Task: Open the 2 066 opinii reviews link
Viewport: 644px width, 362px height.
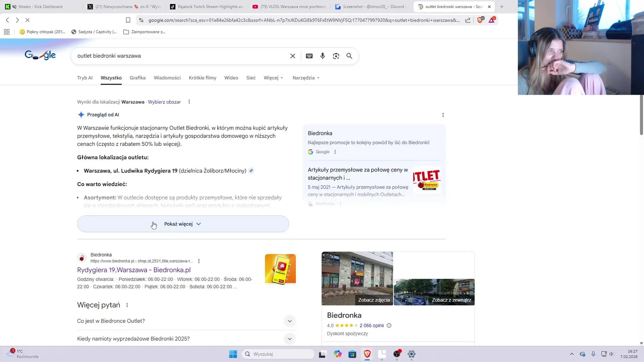Action: (371, 325)
